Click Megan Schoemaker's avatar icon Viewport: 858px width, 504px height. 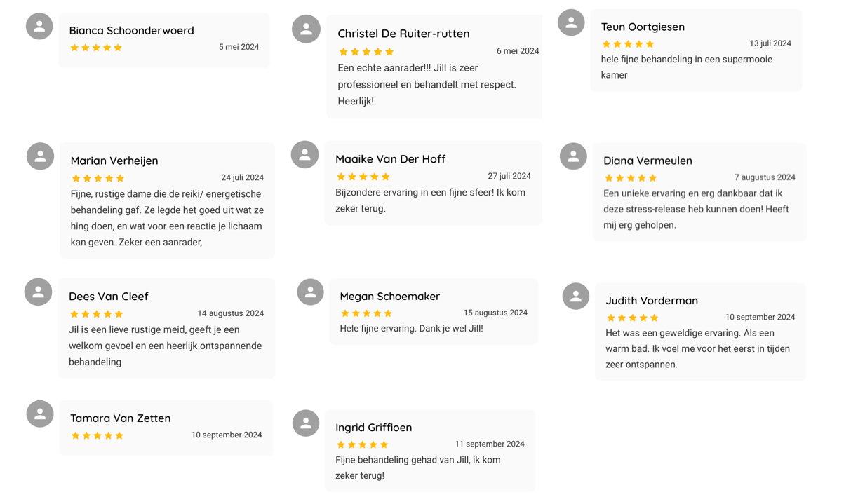[310, 292]
